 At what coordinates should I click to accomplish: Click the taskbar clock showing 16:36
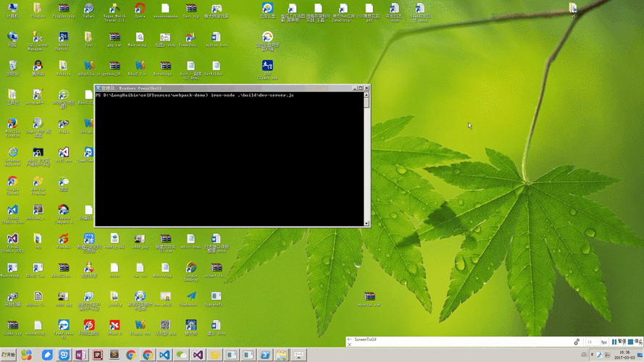pyautogui.click(x=622, y=355)
